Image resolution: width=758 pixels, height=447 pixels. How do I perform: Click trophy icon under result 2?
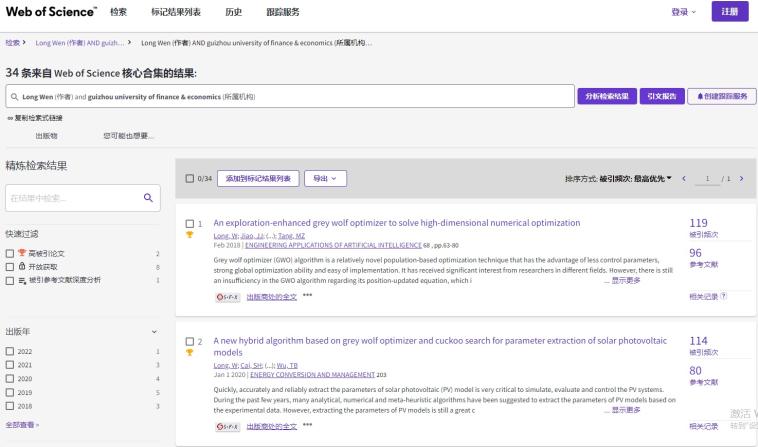pos(190,352)
